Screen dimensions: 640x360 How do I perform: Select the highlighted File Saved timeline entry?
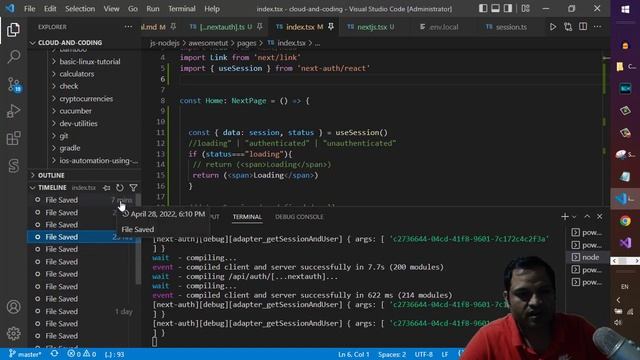[84, 237]
